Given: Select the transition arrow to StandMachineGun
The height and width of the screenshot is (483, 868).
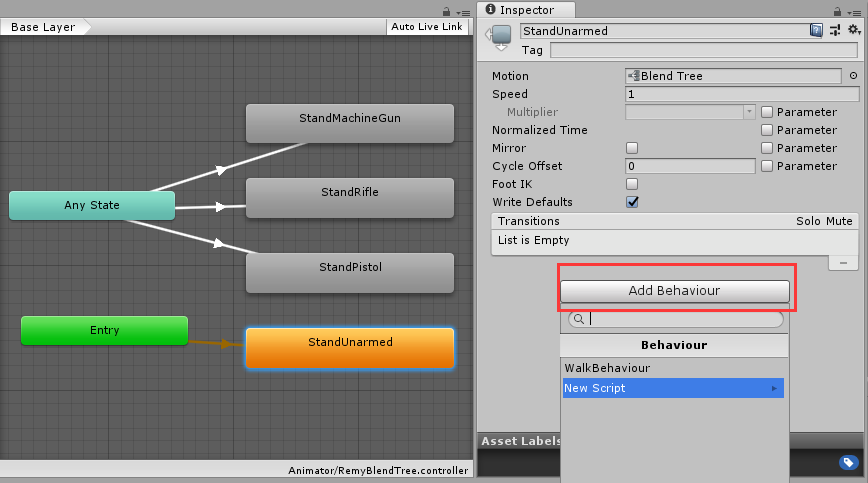Looking at the screenshot, I should coord(221,170).
